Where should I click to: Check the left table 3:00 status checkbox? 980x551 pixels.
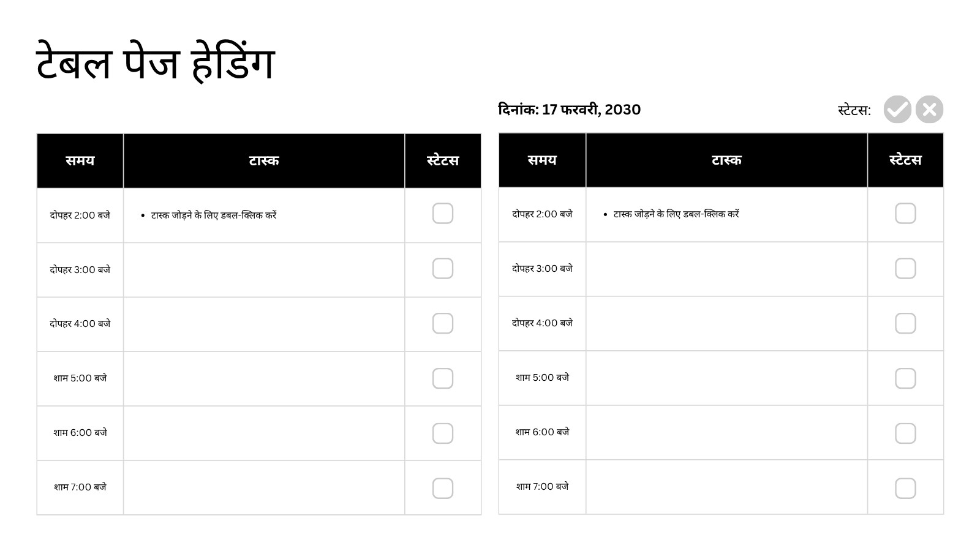[443, 269]
